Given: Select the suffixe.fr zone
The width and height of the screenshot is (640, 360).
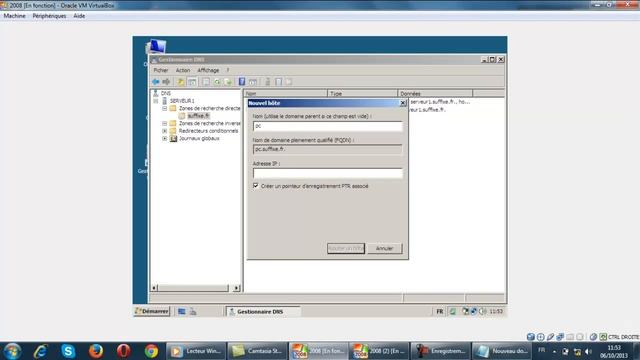Looking at the screenshot, I should tap(198, 116).
